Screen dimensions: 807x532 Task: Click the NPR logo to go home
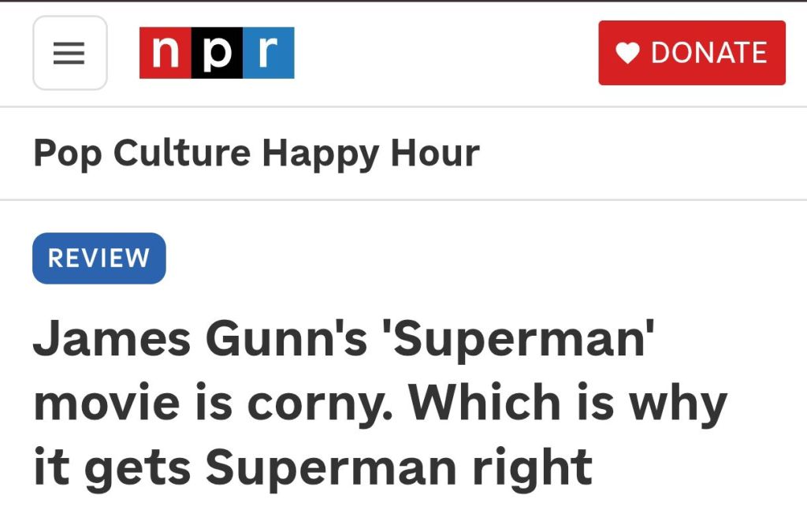[x=217, y=53]
